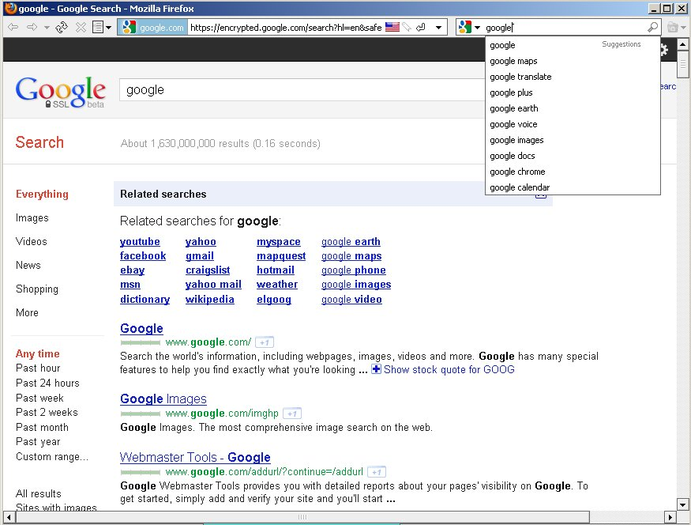Open the 'youtube' related search link

coord(140,242)
